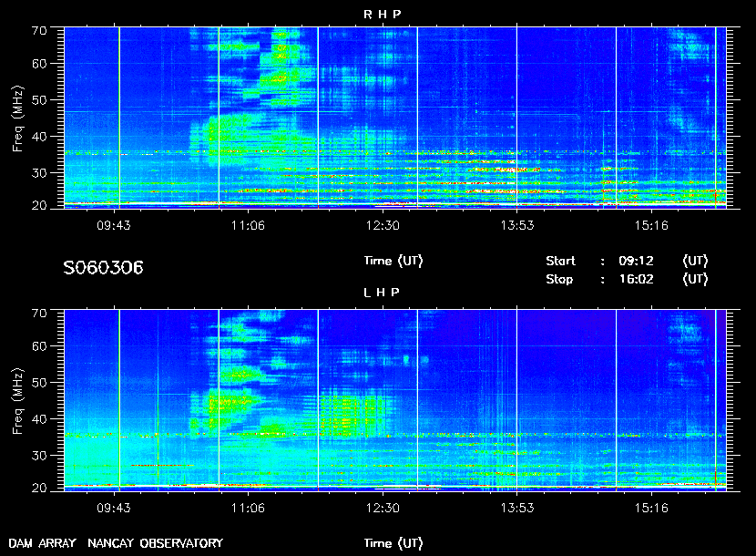Click the 20 tick label on RHP panel
756x556 pixels.
(39, 205)
